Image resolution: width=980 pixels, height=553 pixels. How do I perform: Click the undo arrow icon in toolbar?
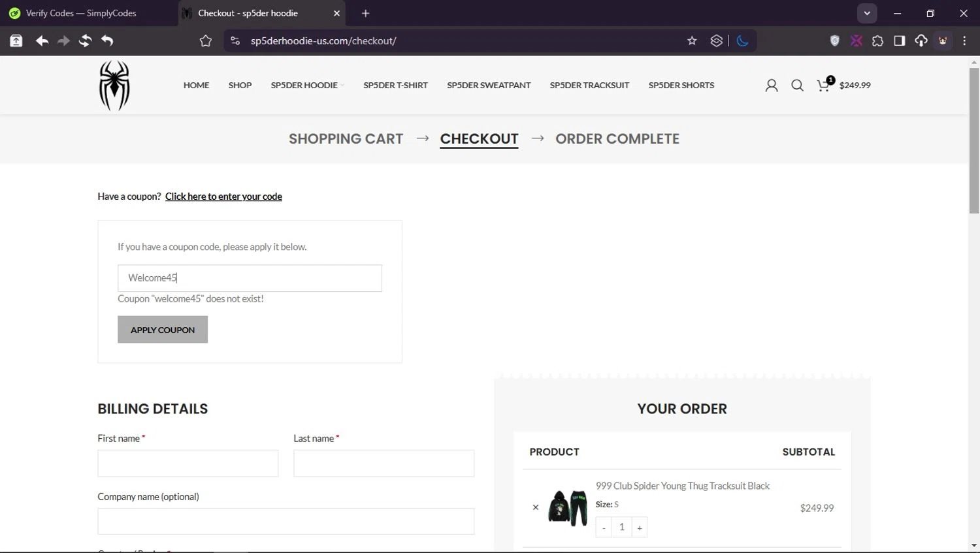pos(107,40)
